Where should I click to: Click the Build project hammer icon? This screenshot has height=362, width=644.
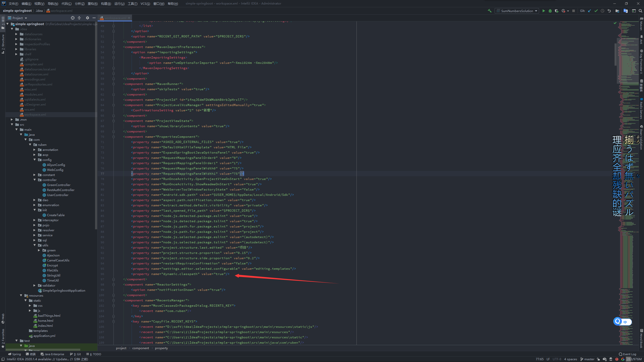point(490,11)
